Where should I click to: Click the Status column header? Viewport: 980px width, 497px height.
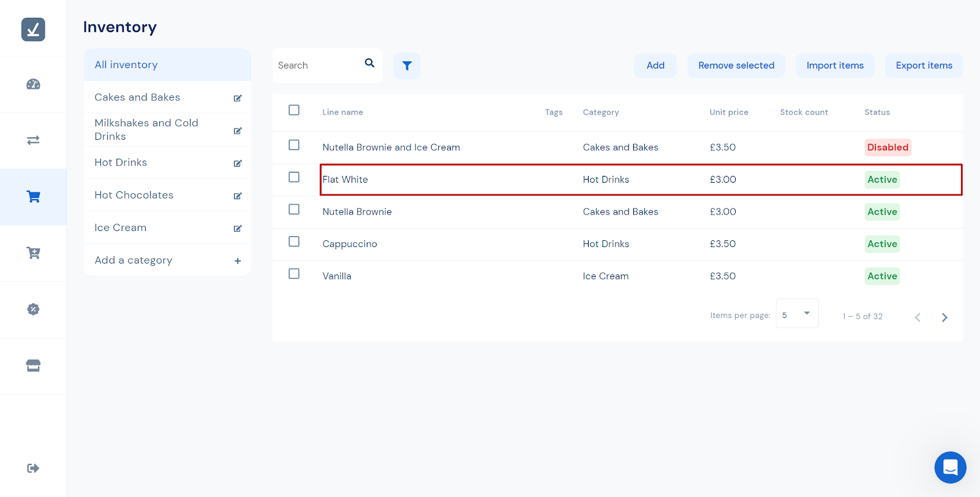pos(877,112)
